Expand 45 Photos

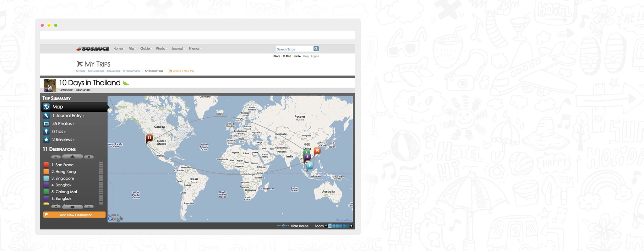click(x=63, y=124)
